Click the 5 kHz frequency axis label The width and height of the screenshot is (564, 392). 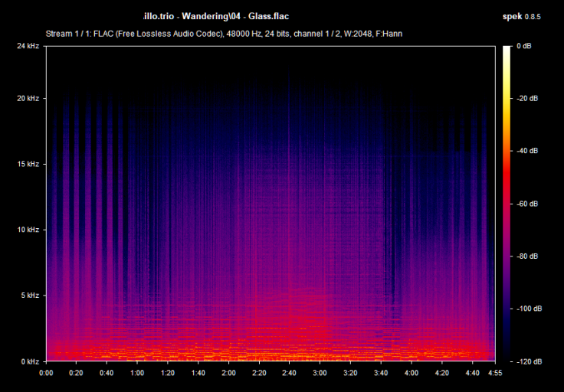pyautogui.click(x=29, y=296)
